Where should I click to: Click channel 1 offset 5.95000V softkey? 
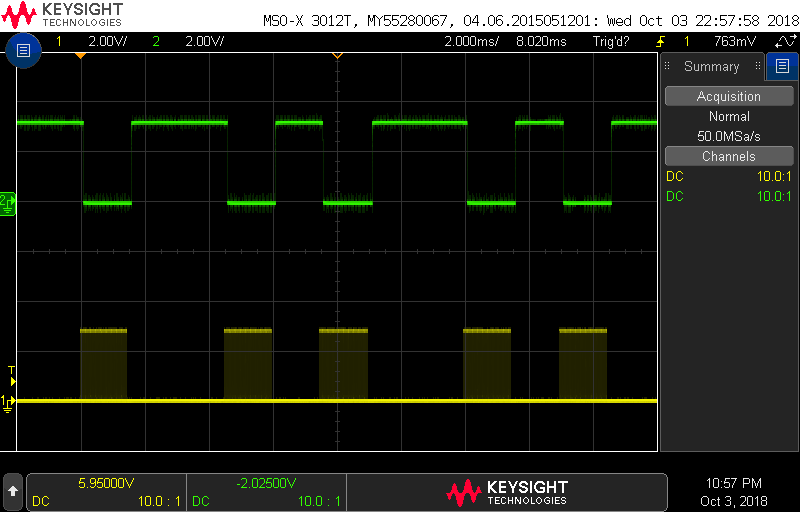106,492
